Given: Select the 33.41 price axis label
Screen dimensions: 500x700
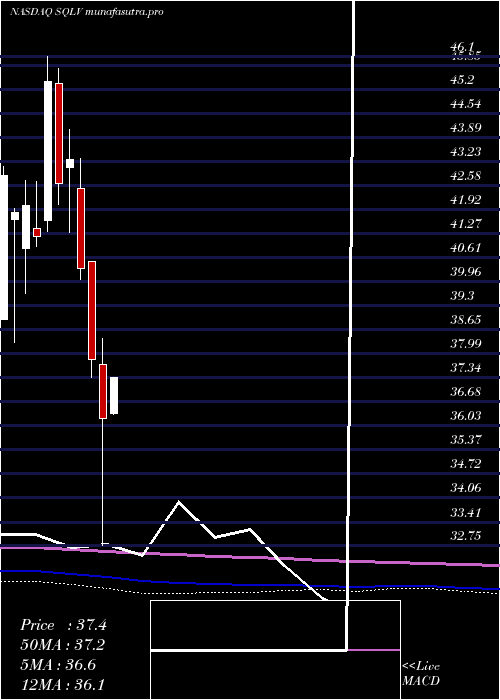Looking at the screenshot, I should tap(466, 512).
